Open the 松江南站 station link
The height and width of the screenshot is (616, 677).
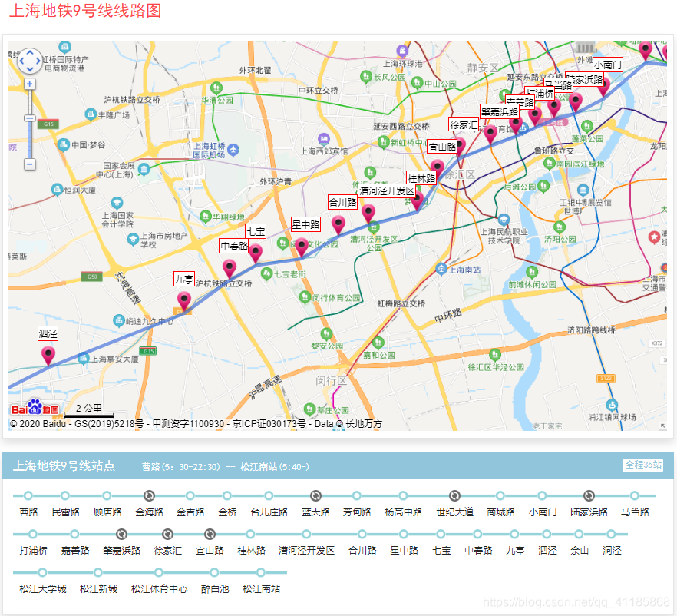click(x=261, y=589)
